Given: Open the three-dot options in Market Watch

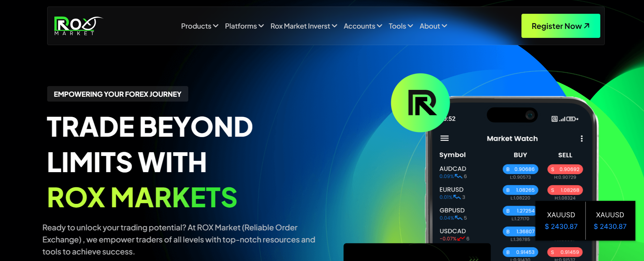Looking at the screenshot, I should (581, 138).
